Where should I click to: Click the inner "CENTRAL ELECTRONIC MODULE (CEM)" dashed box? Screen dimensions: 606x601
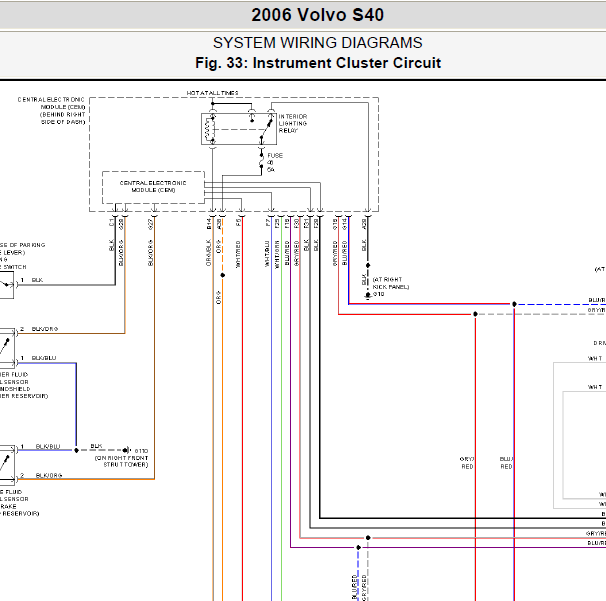tap(153, 187)
